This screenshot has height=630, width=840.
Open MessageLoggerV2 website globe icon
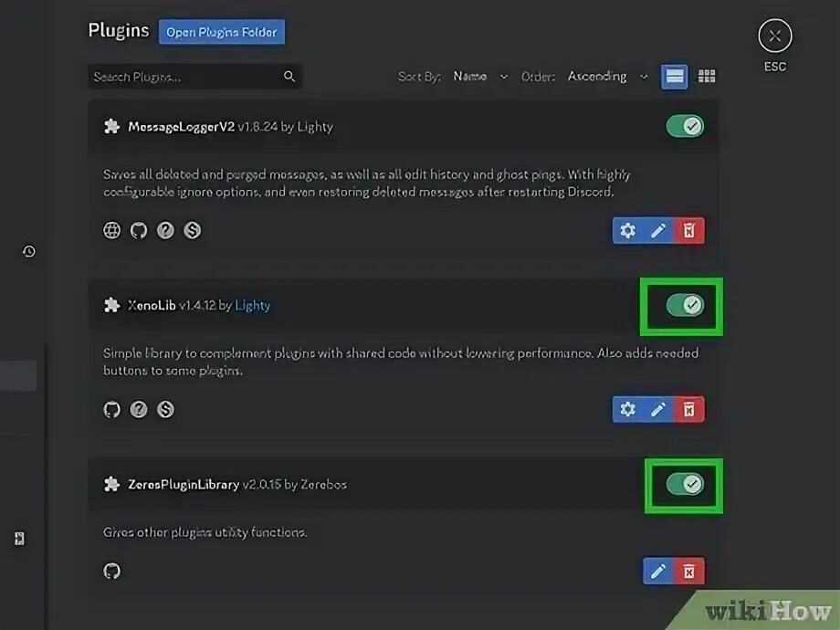tap(112, 230)
